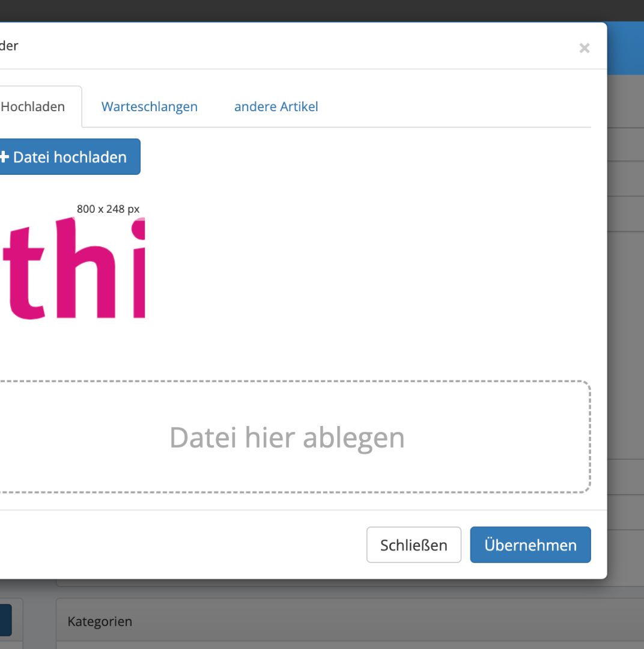Confirm with the Übernehmen button
Image resolution: width=644 pixels, height=649 pixels.
pos(530,544)
